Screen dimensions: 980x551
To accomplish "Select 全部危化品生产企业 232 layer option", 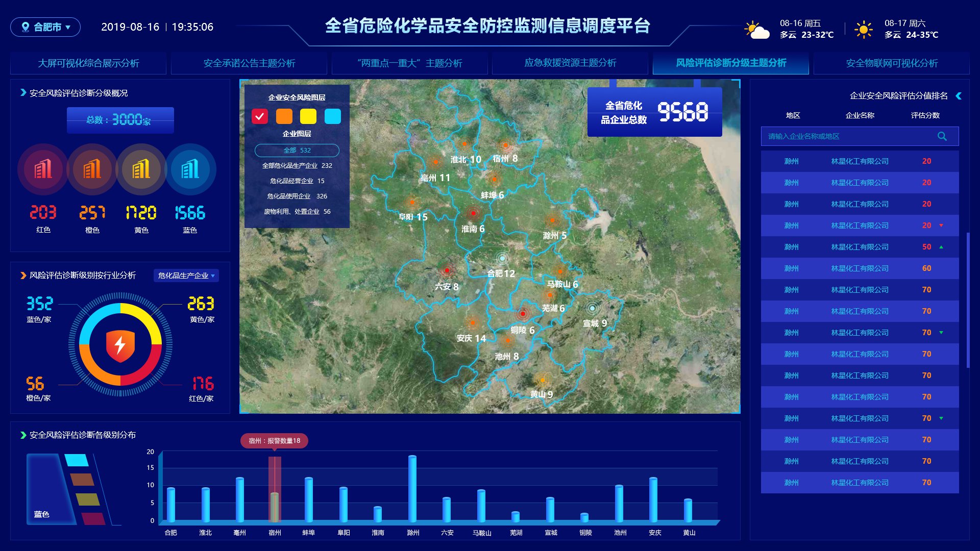I will click(297, 166).
